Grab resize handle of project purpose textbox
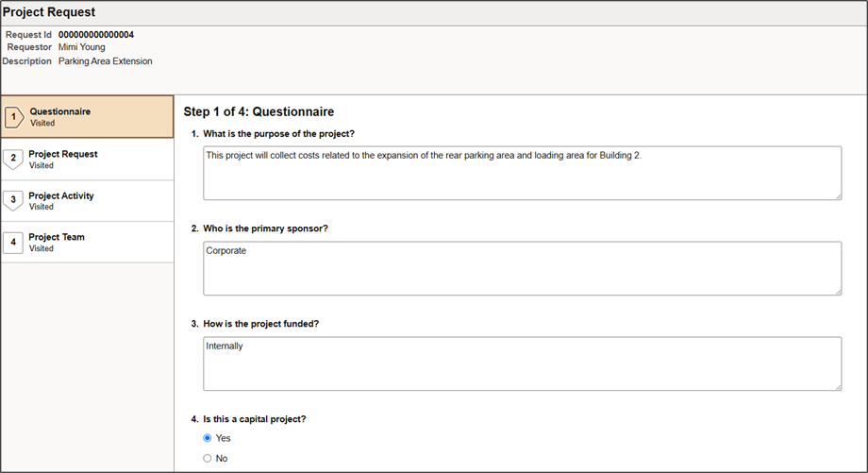The height and width of the screenshot is (473, 868). click(837, 195)
